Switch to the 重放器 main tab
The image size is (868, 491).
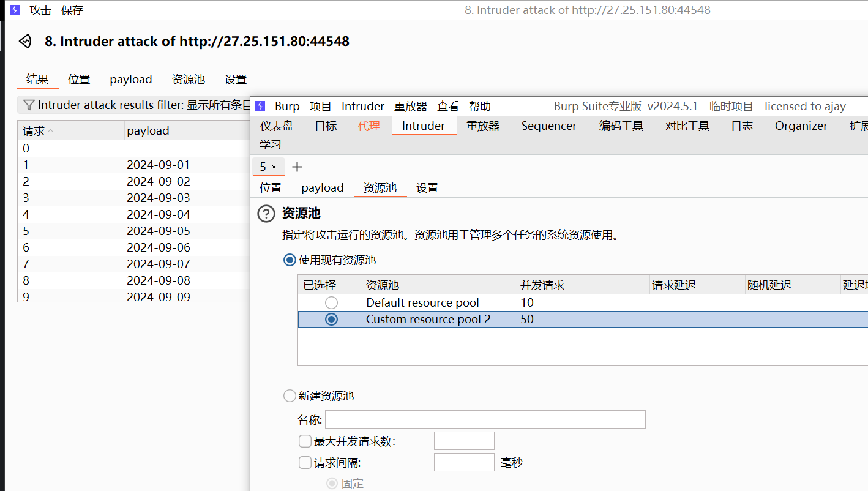(482, 126)
